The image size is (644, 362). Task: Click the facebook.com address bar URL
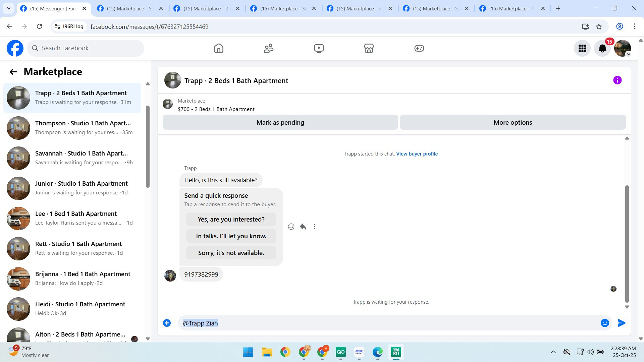point(149,26)
